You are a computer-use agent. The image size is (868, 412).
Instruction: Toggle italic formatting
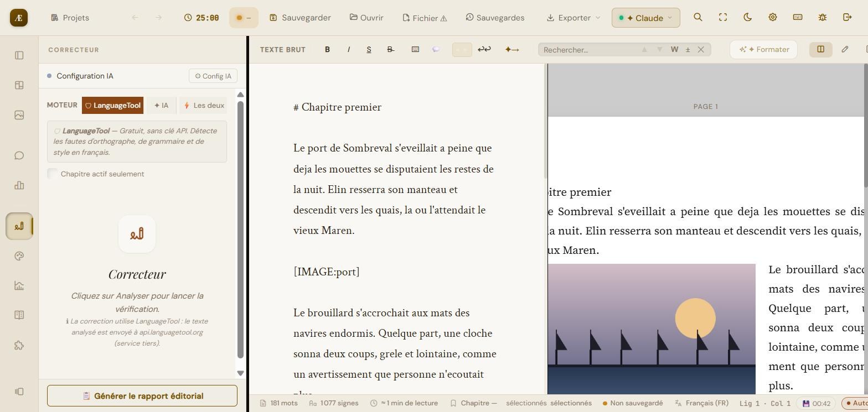click(x=348, y=49)
